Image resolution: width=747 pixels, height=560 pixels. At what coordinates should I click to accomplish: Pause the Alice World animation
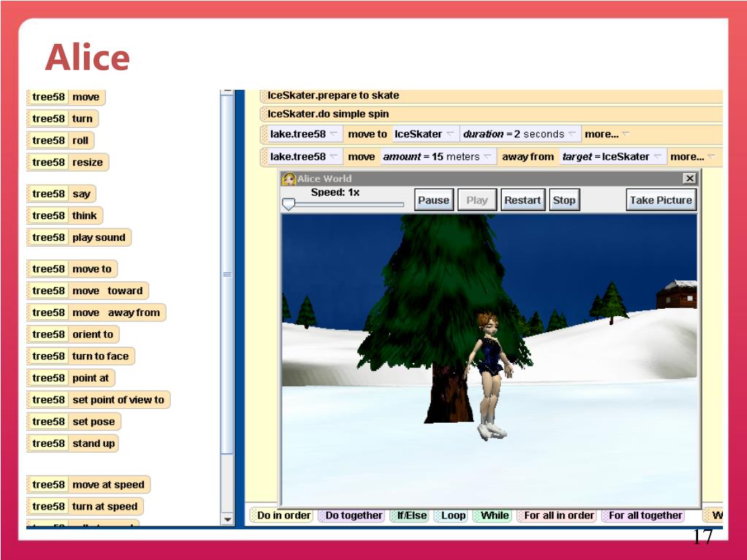pyautogui.click(x=433, y=200)
